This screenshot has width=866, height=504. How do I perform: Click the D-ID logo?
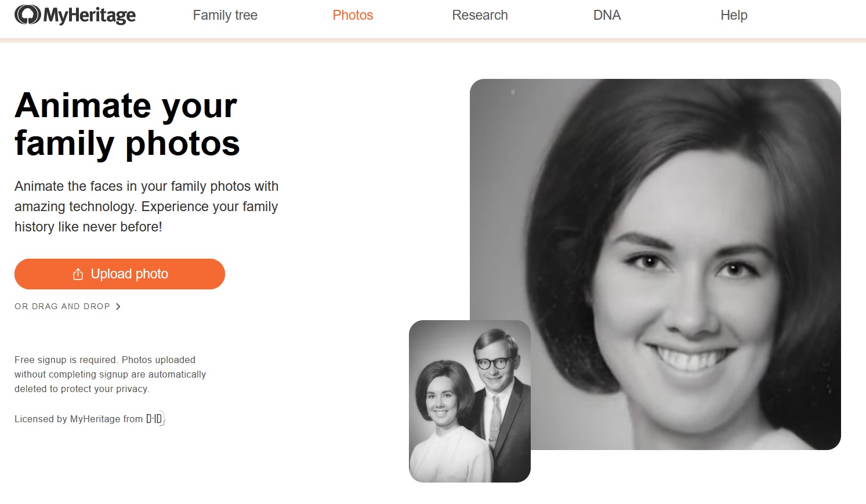coord(155,419)
